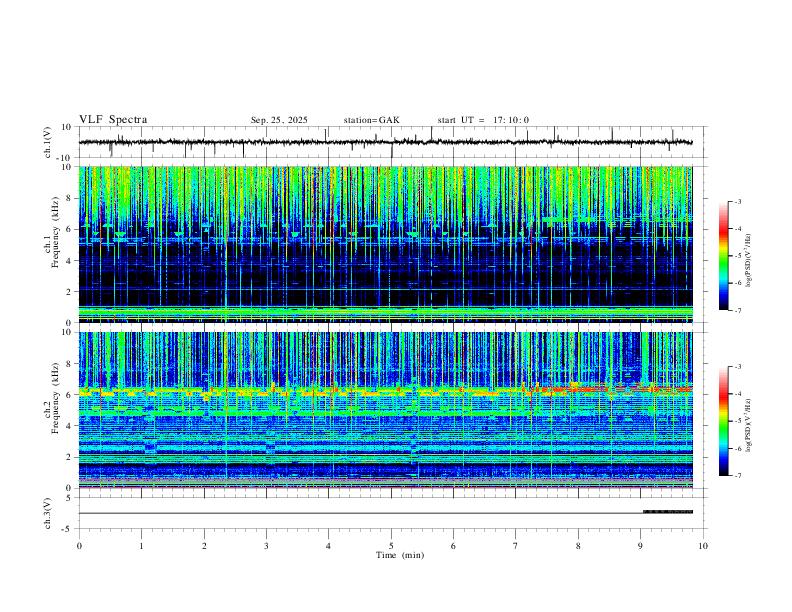The image size is (792, 612).
Task: Click the "ch.3(V)" axis label
Action: pos(48,513)
